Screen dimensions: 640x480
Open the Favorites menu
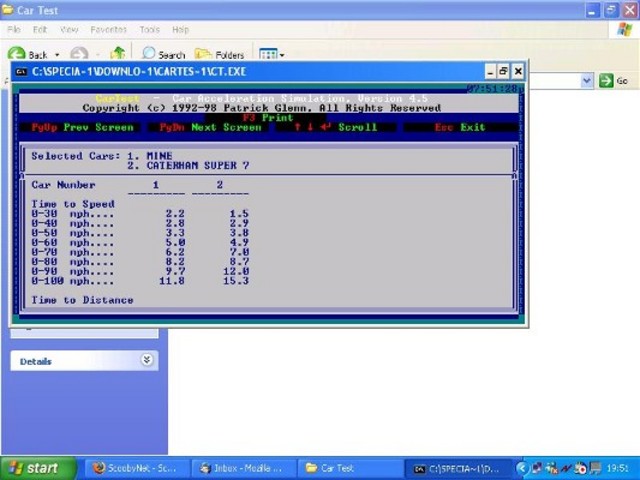click(x=108, y=30)
